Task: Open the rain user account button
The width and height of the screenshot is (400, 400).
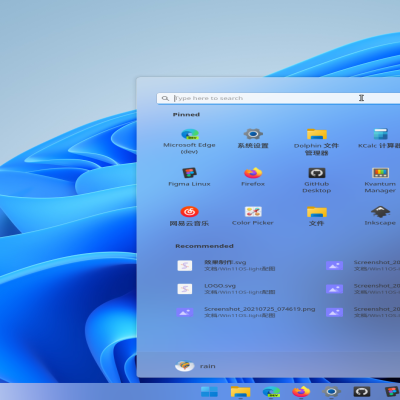Action: click(x=196, y=366)
